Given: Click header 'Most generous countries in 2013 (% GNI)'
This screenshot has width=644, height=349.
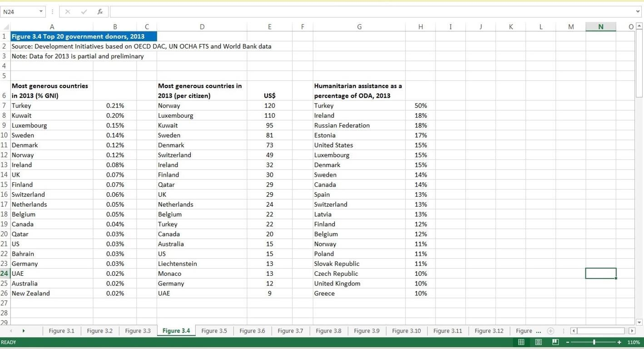Looking at the screenshot, I should pos(52,91).
